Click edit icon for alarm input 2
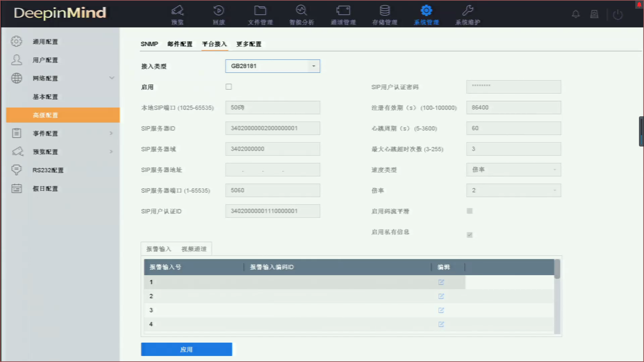Viewport: 644px width, 362px height. 441,296
